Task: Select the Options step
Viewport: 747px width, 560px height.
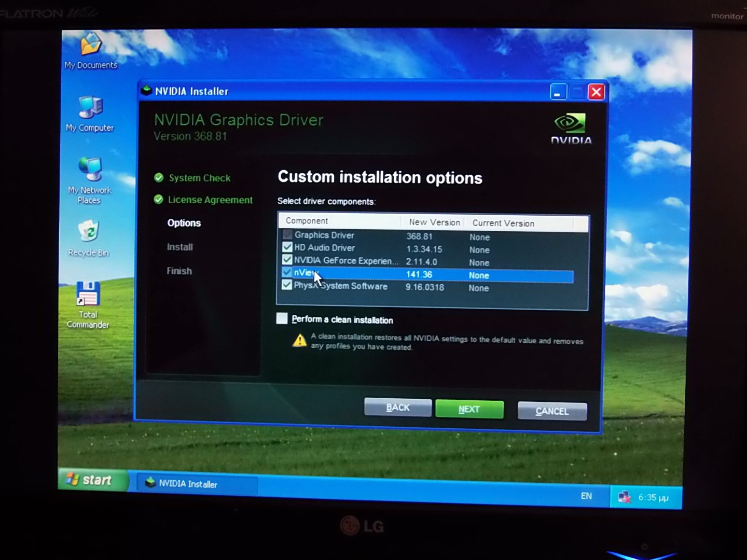Action: (x=184, y=223)
